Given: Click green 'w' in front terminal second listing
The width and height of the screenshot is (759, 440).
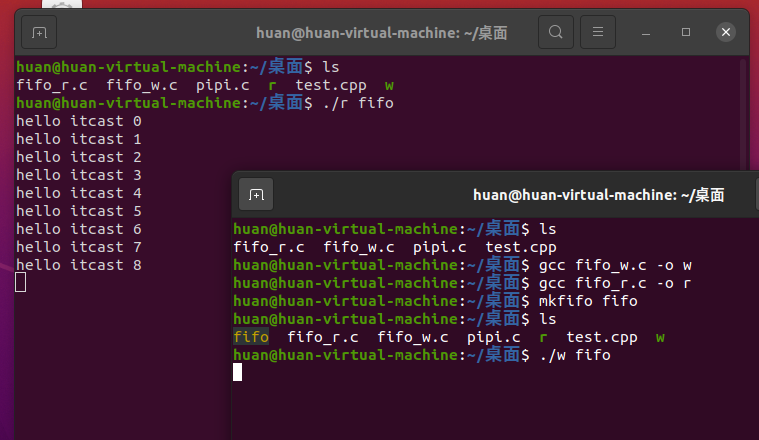Looking at the screenshot, I should coord(660,338).
